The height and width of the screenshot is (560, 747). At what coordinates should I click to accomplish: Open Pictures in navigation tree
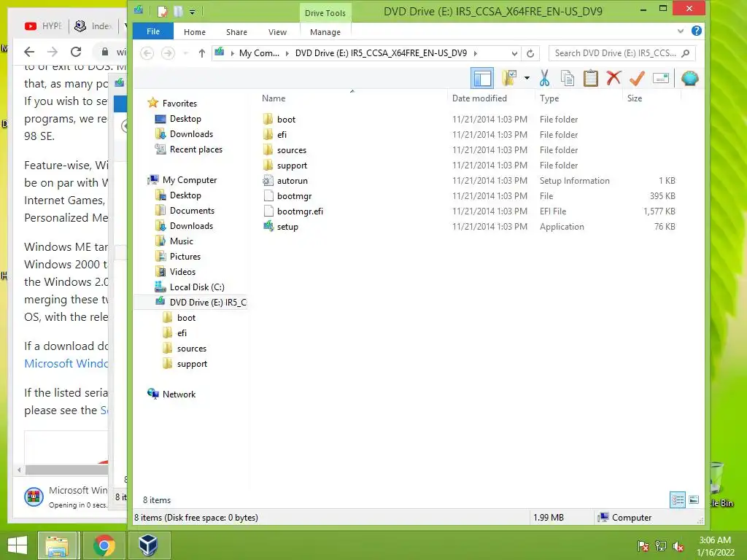[185, 256]
